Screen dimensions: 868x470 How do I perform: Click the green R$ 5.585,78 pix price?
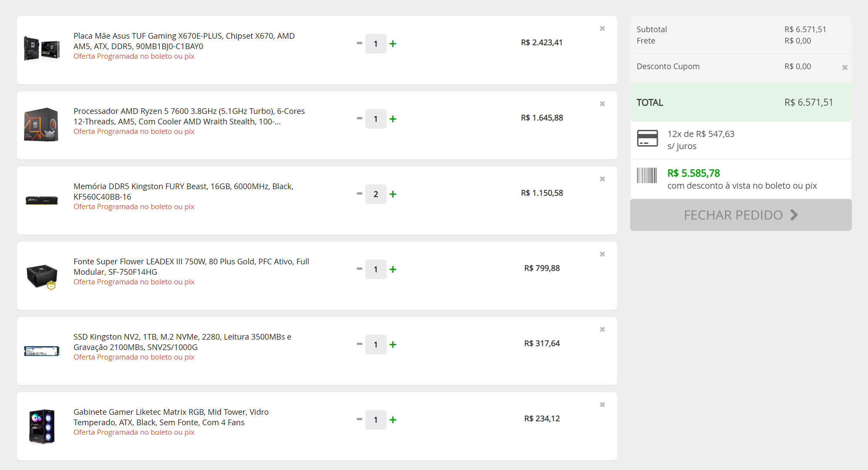pos(694,173)
